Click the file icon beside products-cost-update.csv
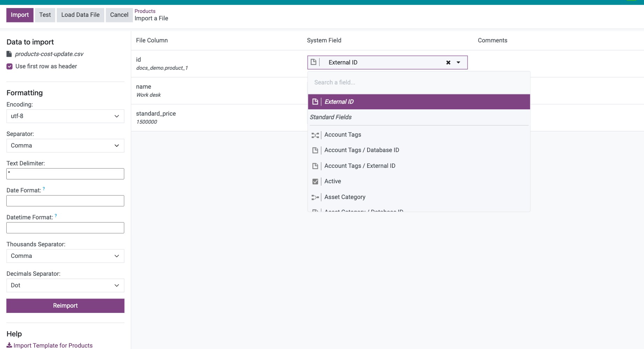This screenshot has height=349, width=644. [9, 54]
